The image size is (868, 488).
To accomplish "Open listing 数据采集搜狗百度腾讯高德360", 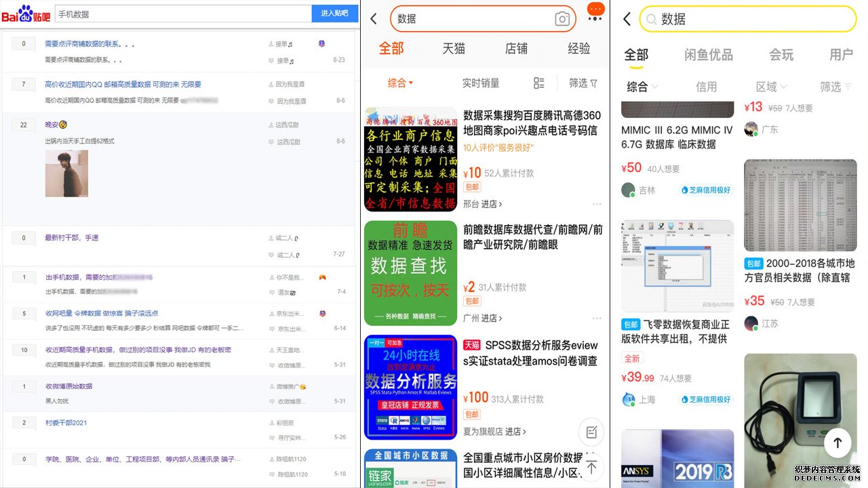I will (532, 123).
